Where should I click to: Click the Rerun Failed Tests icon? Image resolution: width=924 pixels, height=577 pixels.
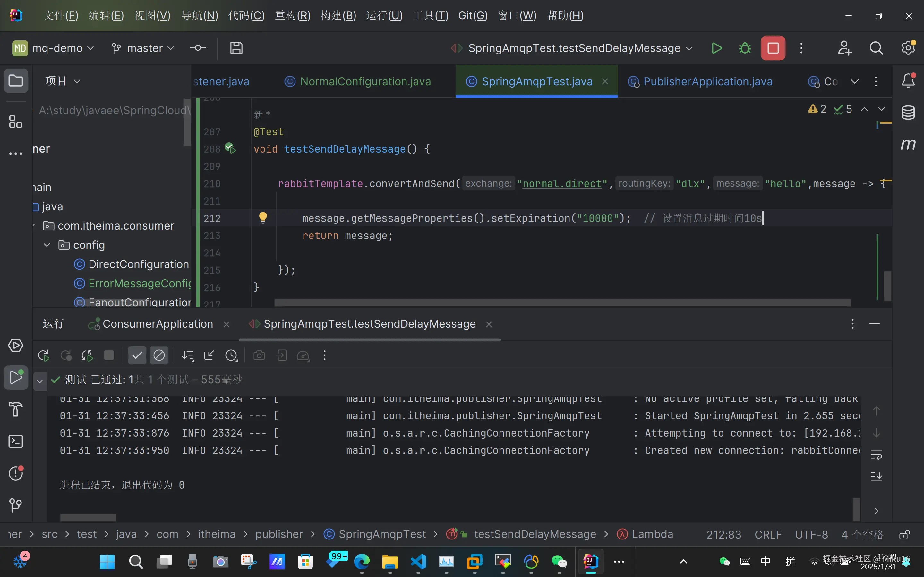coord(66,356)
